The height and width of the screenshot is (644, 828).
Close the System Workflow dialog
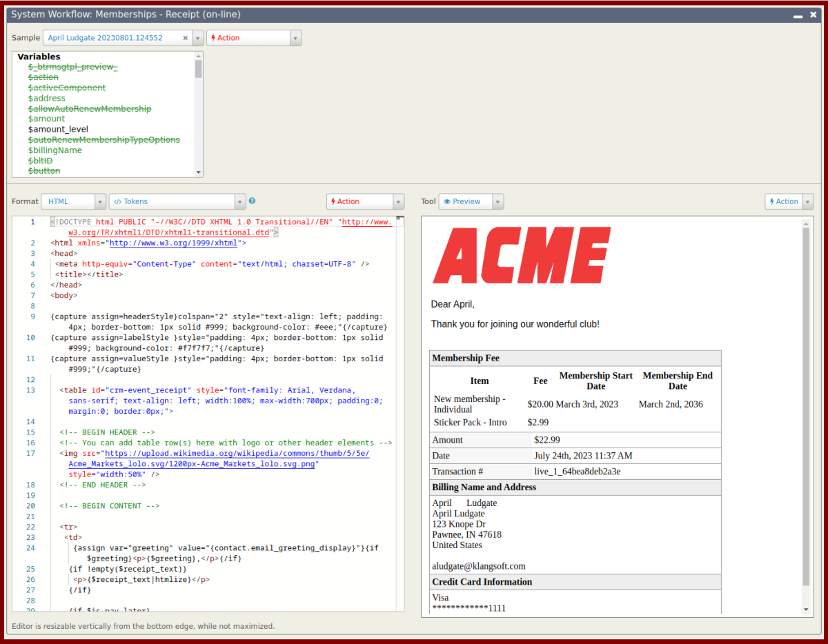point(813,14)
